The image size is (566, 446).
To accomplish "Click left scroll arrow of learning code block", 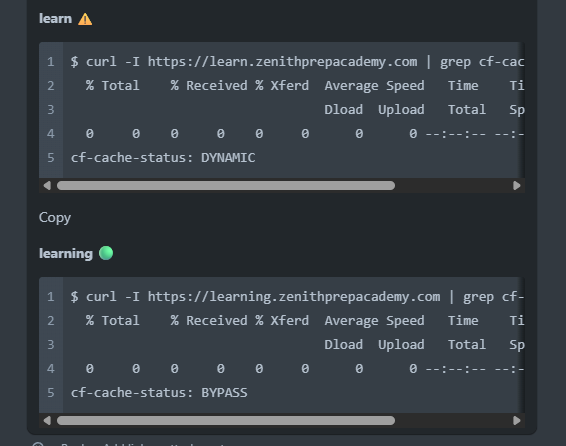I will (x=47, y=420).
